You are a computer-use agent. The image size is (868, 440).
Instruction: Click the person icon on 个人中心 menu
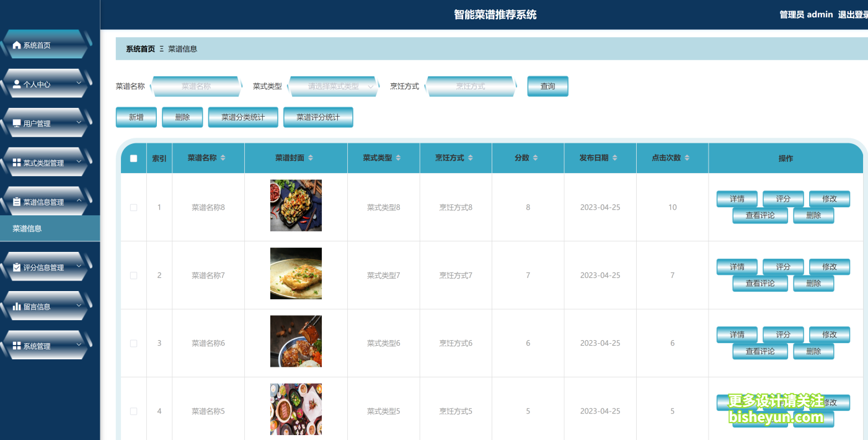tap(17, 83)
